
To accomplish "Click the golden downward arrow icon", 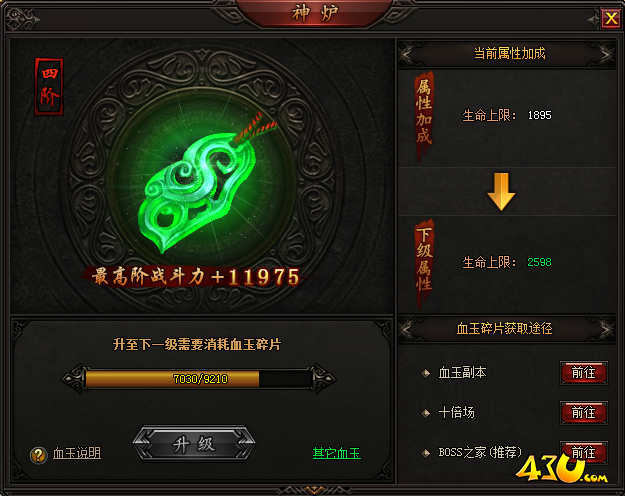I will 501,192.
